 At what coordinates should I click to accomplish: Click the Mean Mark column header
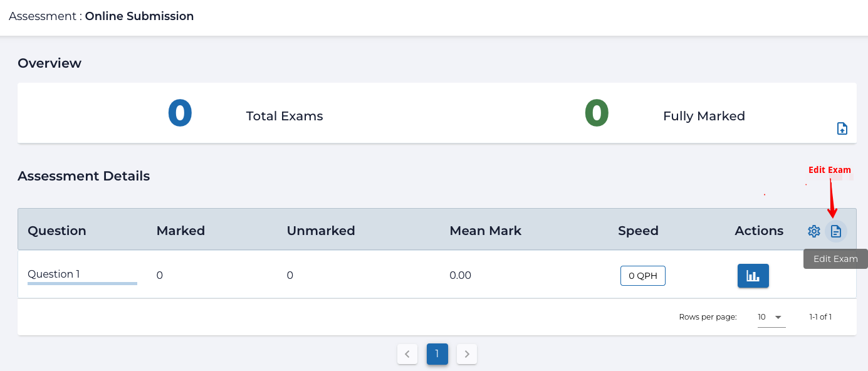pyautogui.click(x=485, y=231)
